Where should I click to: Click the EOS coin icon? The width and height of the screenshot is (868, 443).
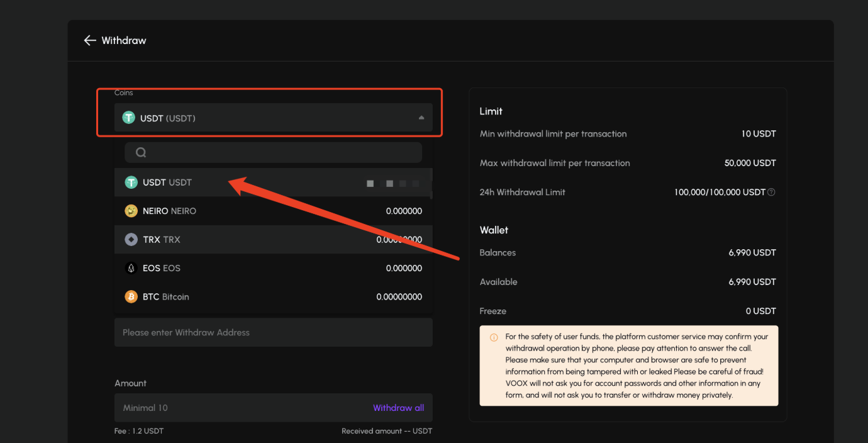131,268
